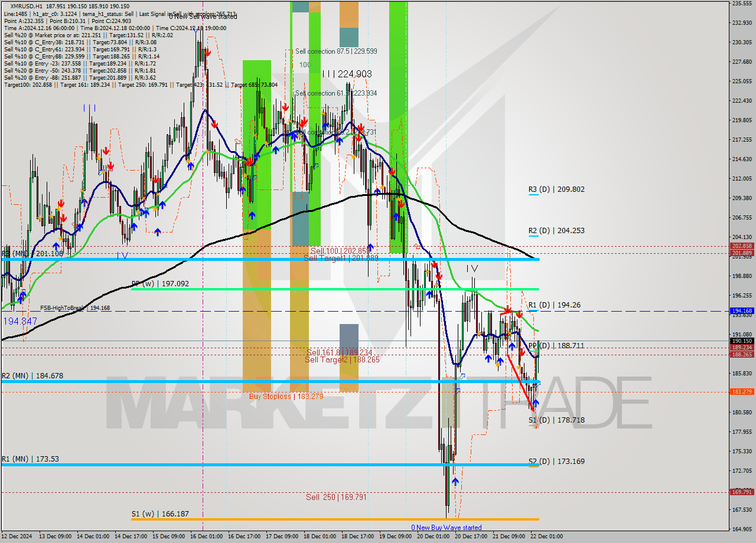Click the 'Sell correction 61.8 | 223.934' label
Screen dimensions: 756x543
pyautogui.click(x=336, y=93)
